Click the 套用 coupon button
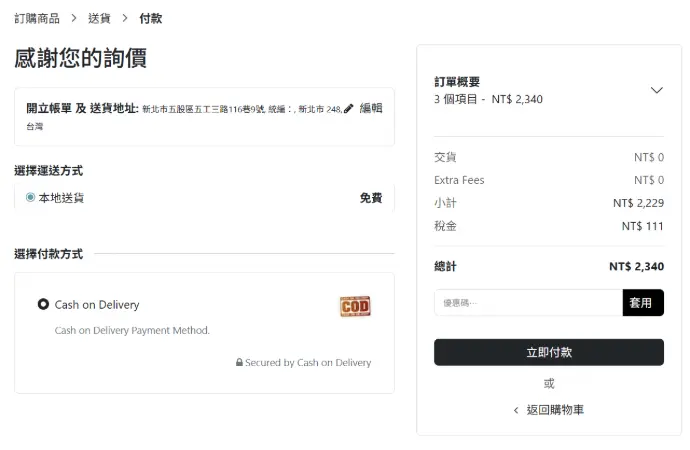 [x=643, y=302]
